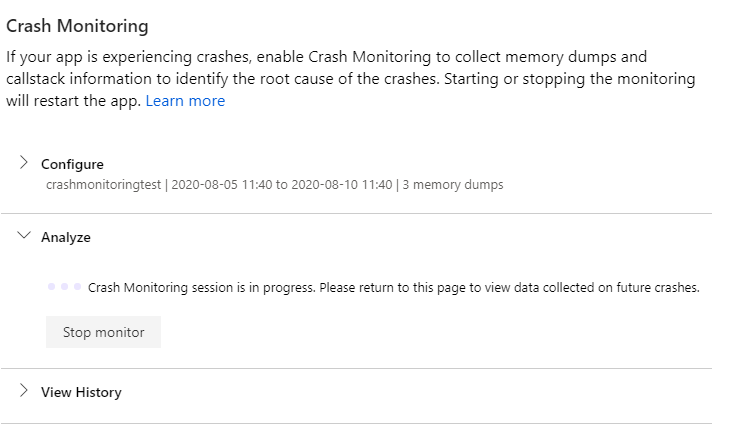Screen dimensions: 740x430
Task: Click the crashmonitoringtest app name
Action: tap(103, 185)
